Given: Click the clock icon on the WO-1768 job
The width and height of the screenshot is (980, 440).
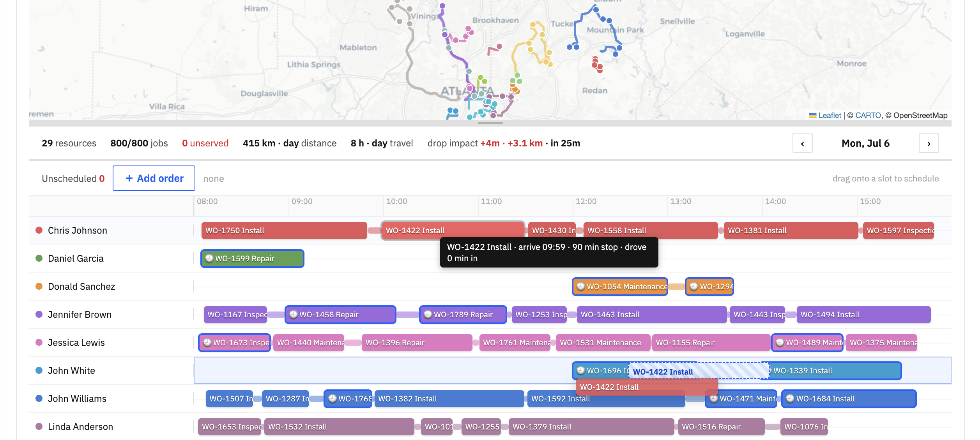Looking at the screenshot, I should [x=333, y=399].
